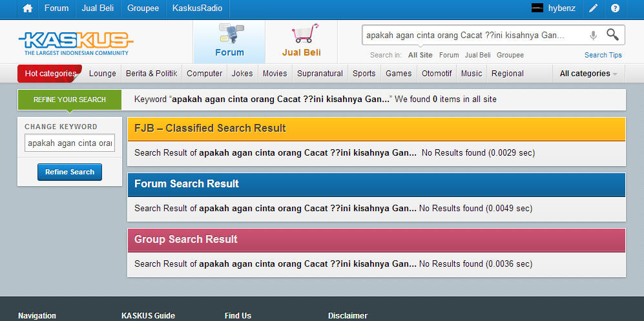The image size is (644, 321).
Task: Click the Navigation footer heading
Action: (x=37, y=316)
